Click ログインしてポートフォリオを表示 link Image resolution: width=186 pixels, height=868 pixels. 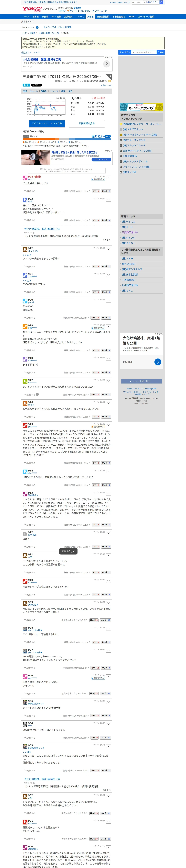click(57, 27)
